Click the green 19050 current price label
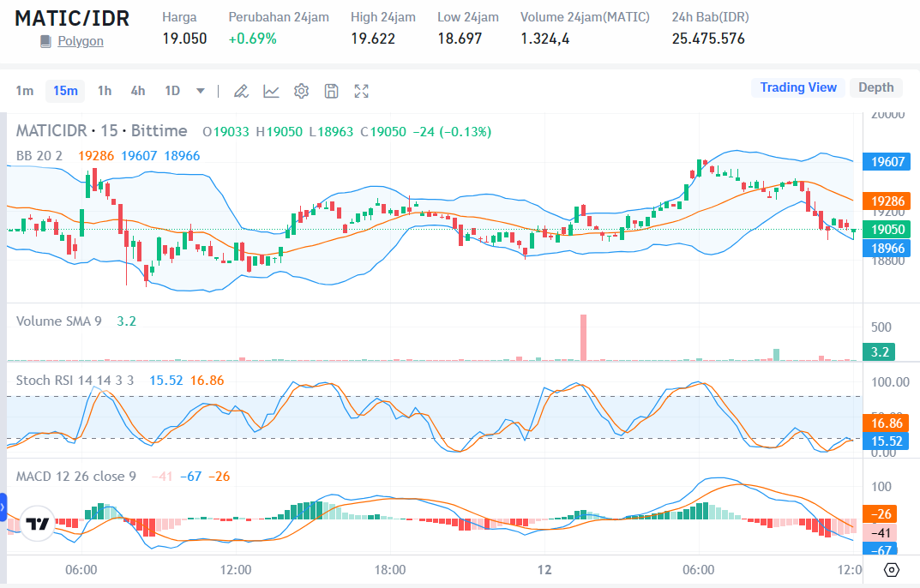The image size is (920, 588). pos(886,230)
